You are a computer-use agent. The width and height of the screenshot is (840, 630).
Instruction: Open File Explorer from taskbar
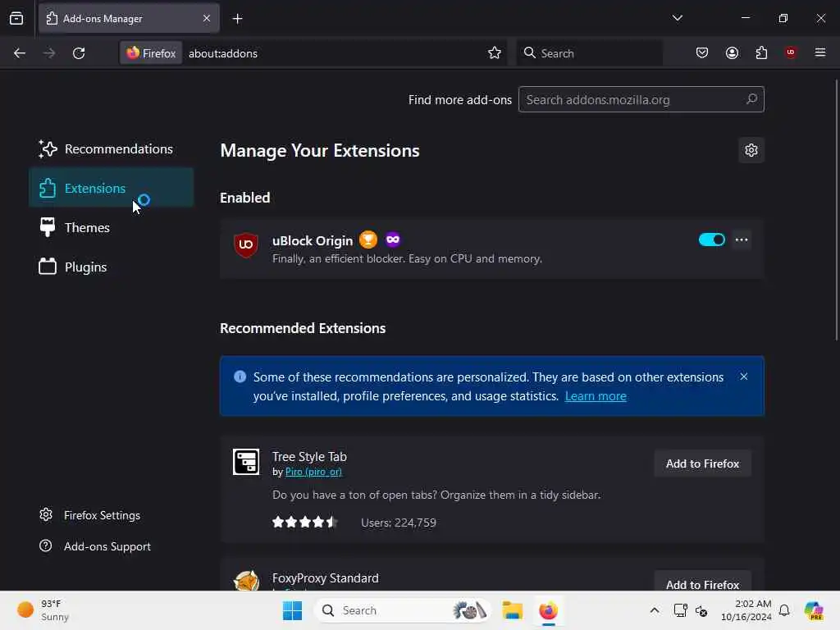click(512, 610)
